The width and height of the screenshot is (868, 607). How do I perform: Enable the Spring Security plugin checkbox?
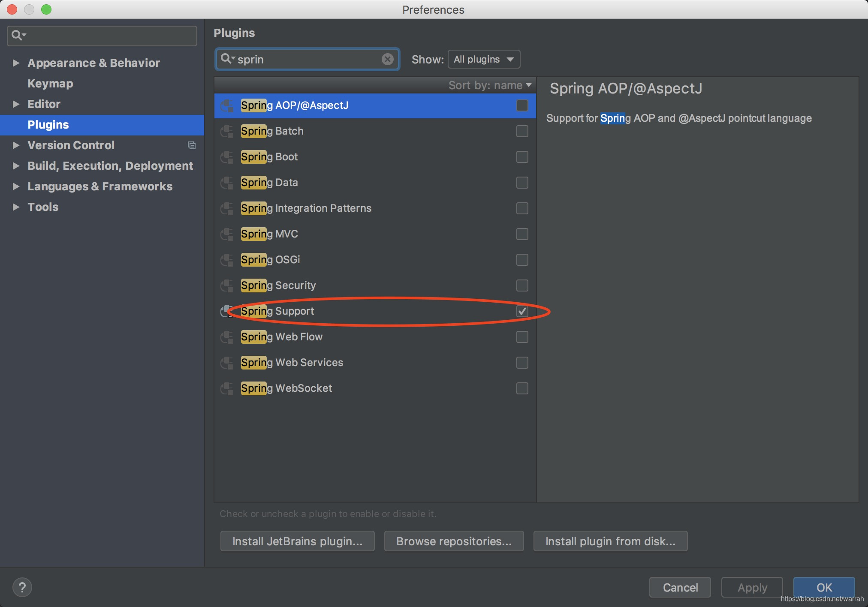tap(522, 285)
